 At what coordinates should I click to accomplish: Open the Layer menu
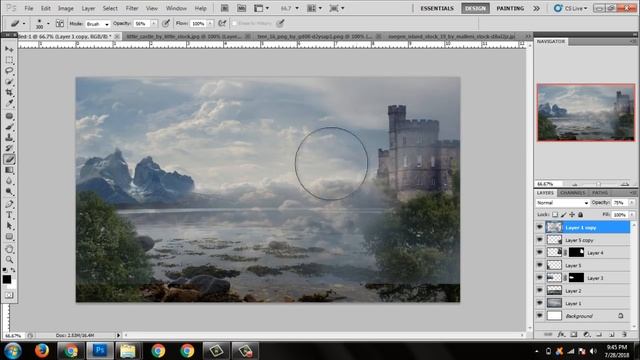pos(88,8)
